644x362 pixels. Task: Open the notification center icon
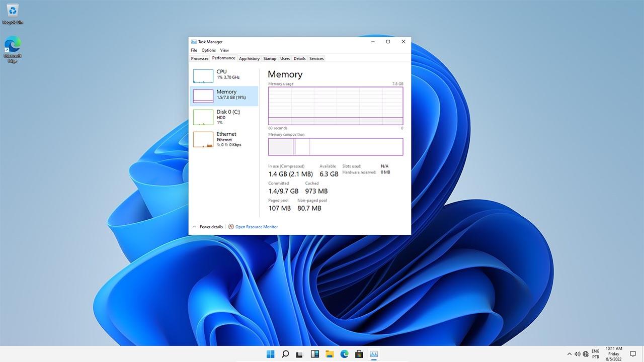coord(633,354)
